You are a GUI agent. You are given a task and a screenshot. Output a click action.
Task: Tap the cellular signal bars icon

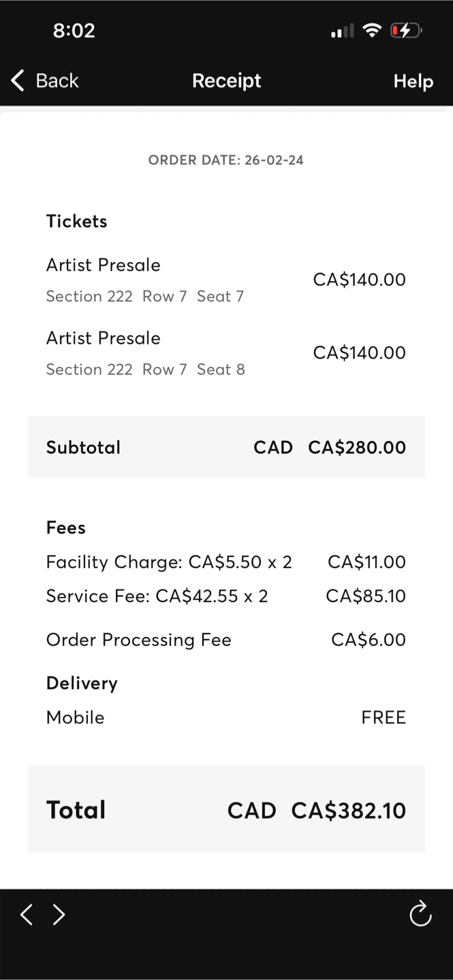(x=342, y=31)
